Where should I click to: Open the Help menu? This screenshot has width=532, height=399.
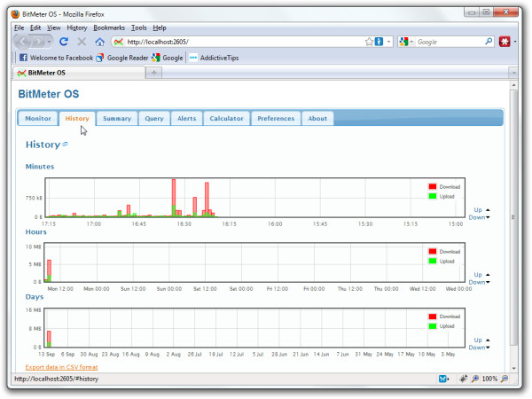pyautogui.click(x=159, y=27)
